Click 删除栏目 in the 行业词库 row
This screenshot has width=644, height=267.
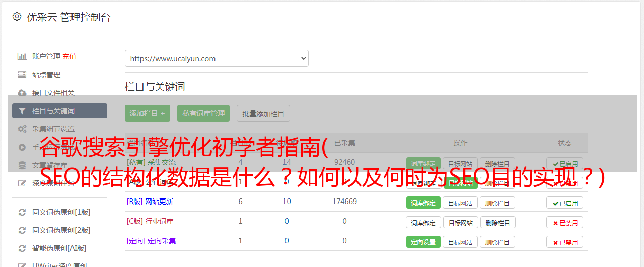(x=497, y=222)
